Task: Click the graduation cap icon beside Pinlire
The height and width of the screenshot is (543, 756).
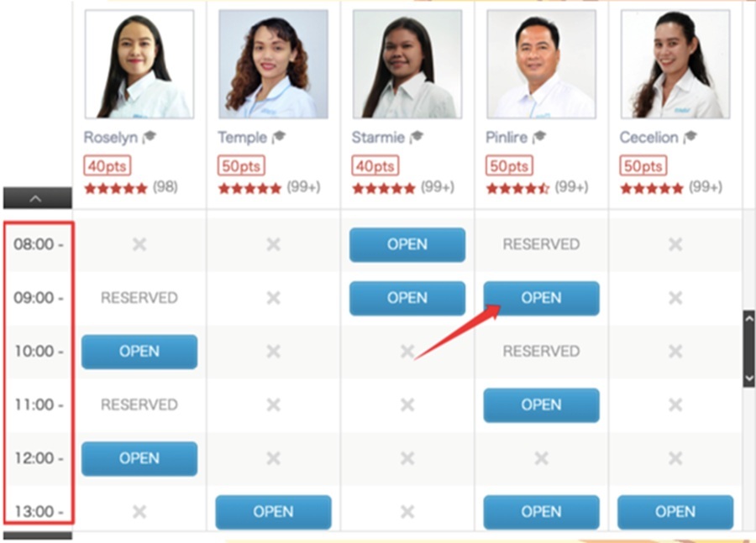Action: [539, 138]
